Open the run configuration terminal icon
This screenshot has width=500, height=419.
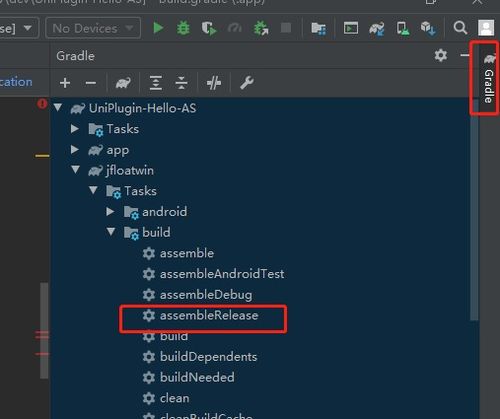click(351, 28)
